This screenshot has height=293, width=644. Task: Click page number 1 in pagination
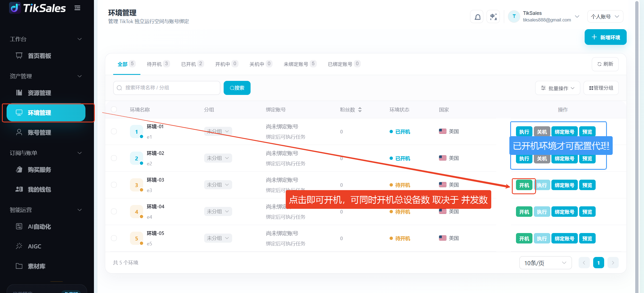[599, 263]
